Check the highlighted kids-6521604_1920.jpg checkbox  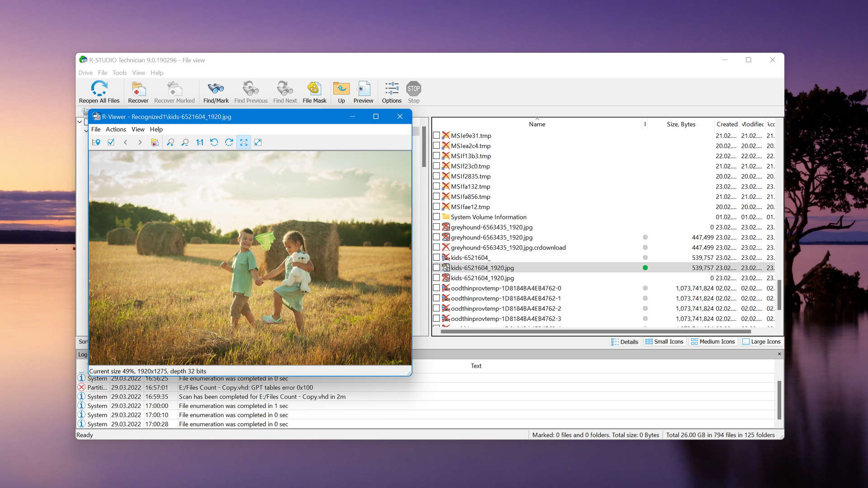436,267
